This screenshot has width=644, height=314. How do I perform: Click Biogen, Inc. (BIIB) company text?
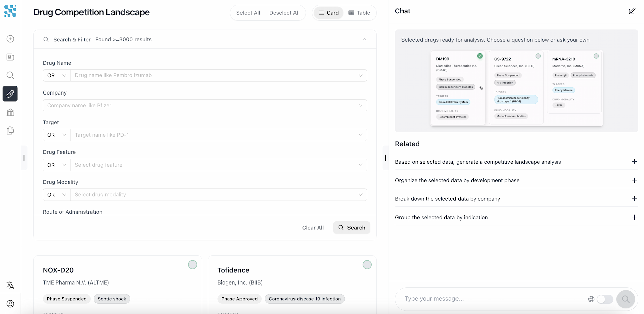240,282
